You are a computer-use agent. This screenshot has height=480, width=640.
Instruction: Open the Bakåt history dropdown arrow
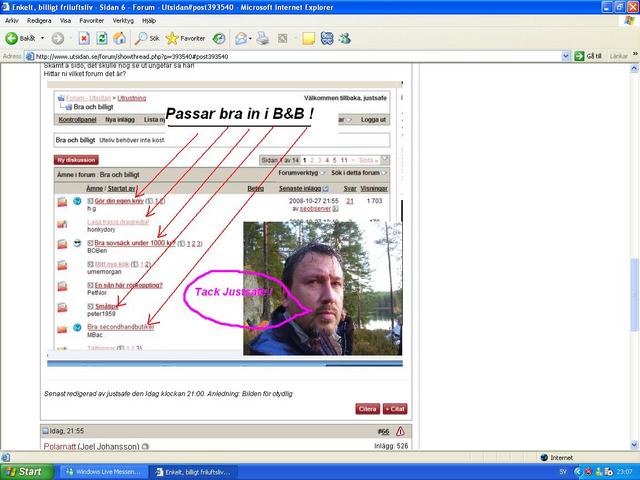tap(42, 38)
